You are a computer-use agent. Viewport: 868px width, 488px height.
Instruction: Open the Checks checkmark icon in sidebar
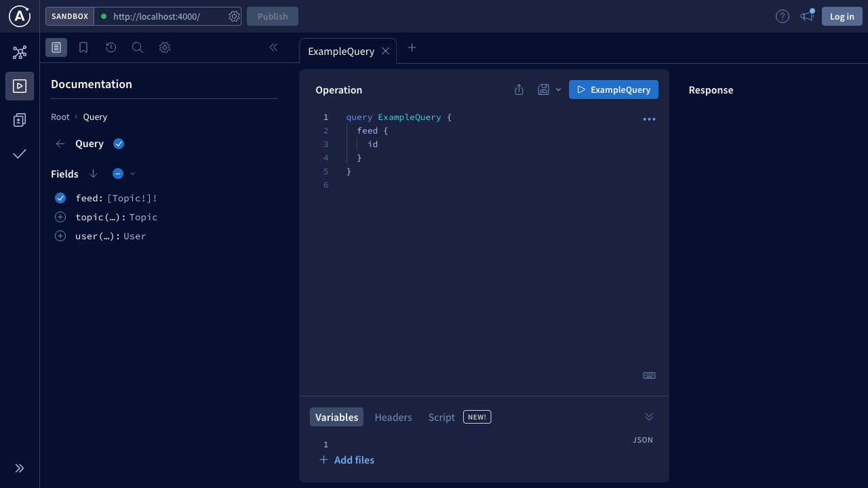coord(20,154)
